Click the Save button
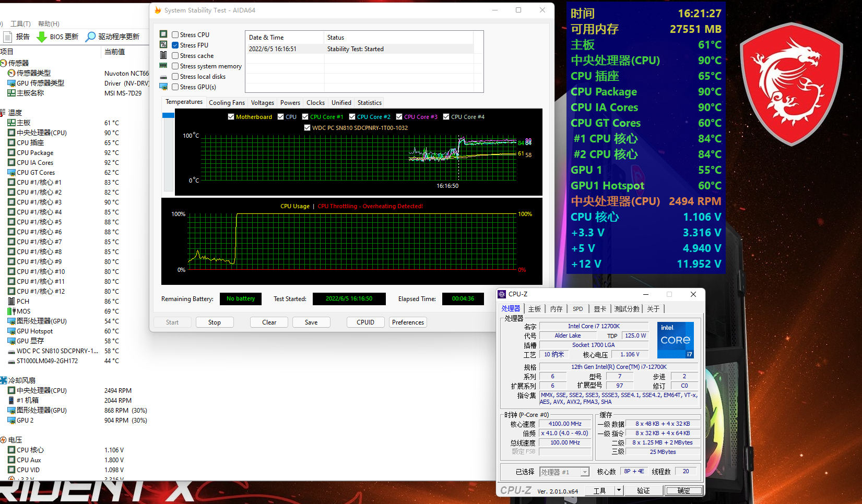The height and width of the screenshot is (504, 862). [x=311, y=322]
